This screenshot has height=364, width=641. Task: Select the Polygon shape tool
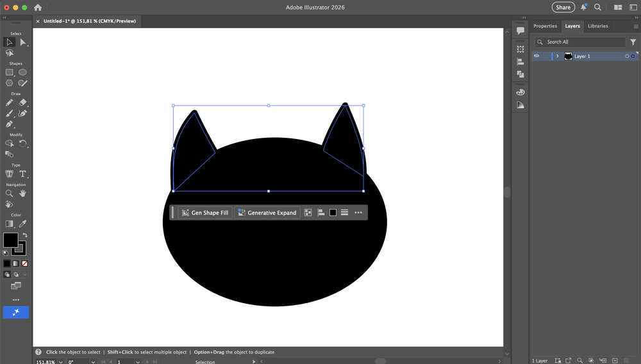pyautogui.click(x=9, y=83)
